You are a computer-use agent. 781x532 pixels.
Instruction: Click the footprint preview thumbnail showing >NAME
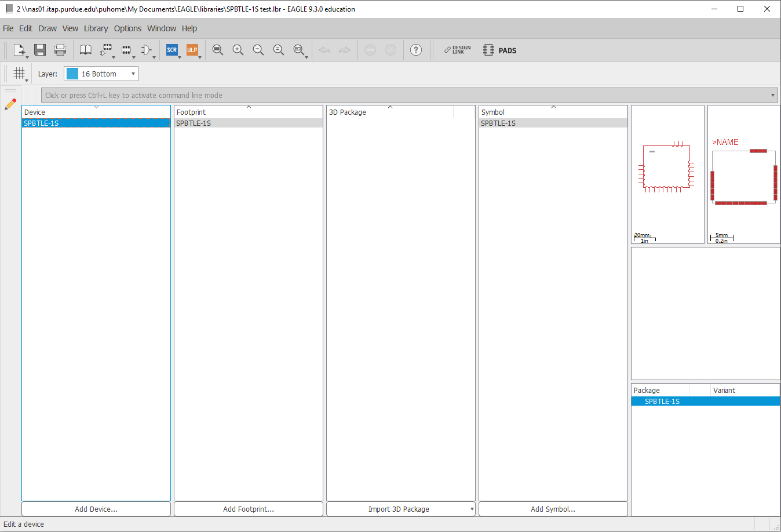point(744,174)
